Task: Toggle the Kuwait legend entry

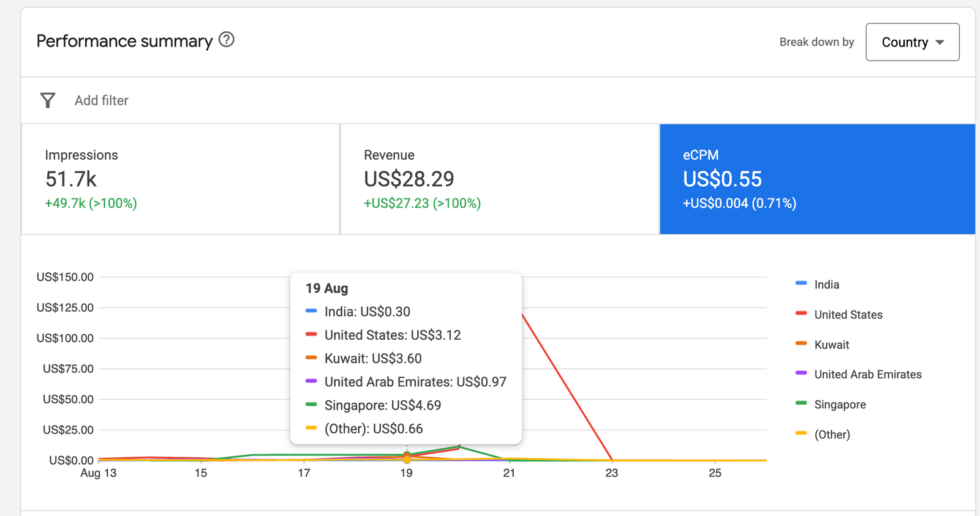Action: point(822,345)
